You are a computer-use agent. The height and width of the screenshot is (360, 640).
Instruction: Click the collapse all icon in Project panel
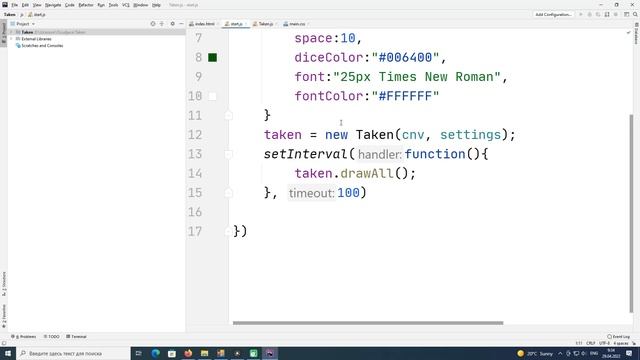pos(162,24)
